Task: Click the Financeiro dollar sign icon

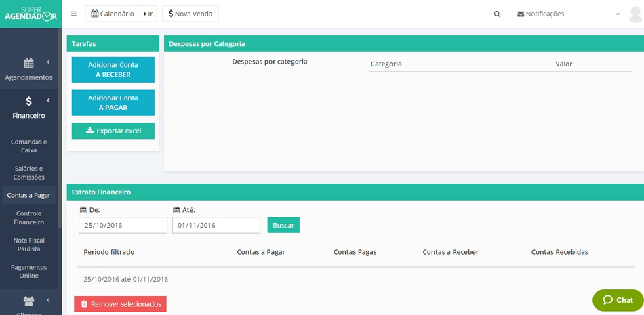Action: [28, 102]
